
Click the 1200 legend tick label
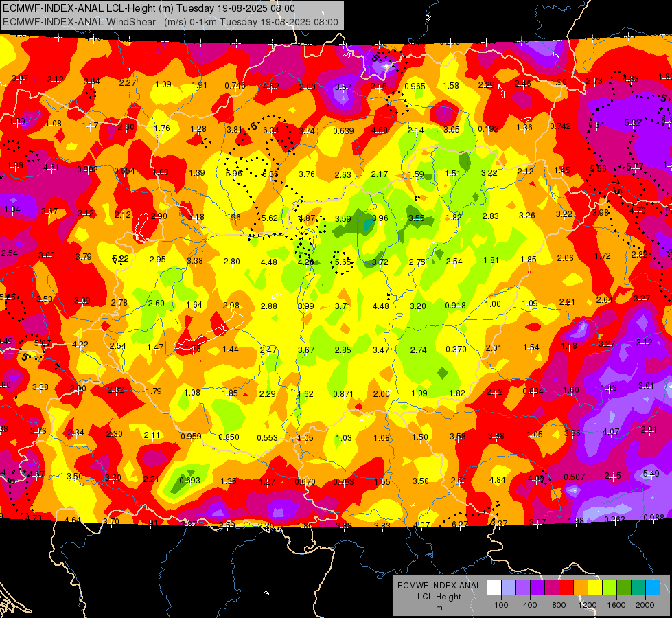[x=587, y=605]
